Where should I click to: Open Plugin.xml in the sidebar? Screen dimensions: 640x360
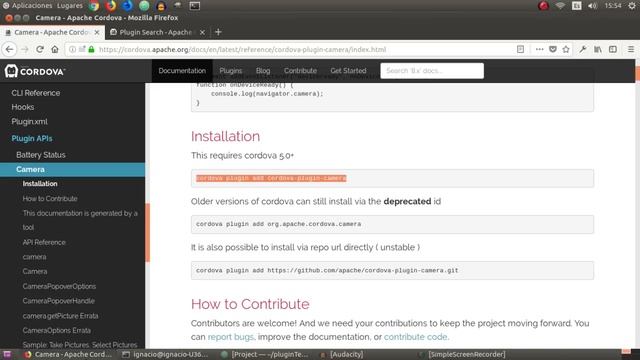click(29, 122)
